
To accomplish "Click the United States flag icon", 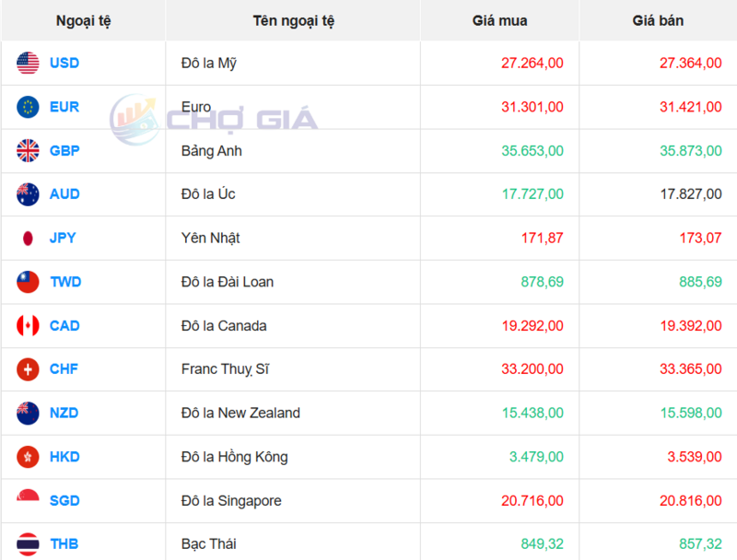I will (28, 64).
